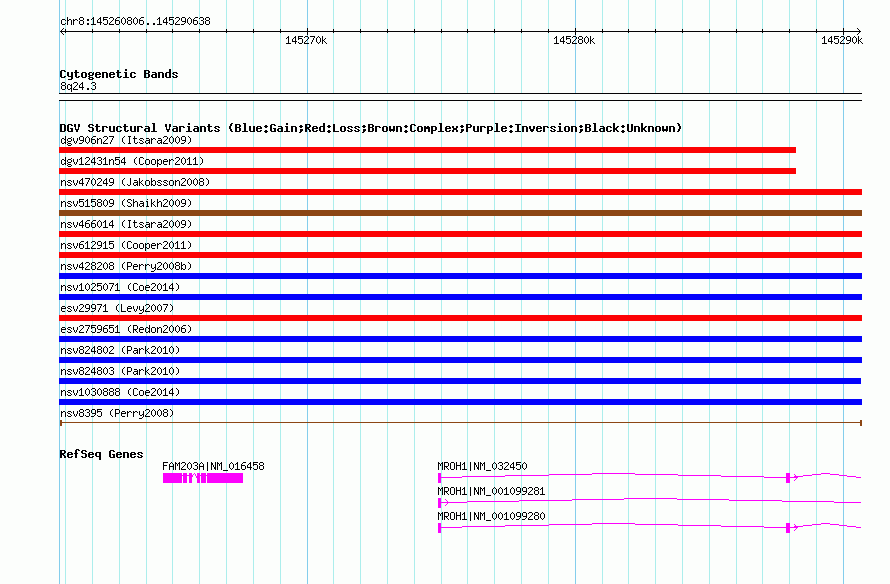Click the RefSeq Genes track title
The width and height of the screenshot is (890, 584).
coord(101,454)
